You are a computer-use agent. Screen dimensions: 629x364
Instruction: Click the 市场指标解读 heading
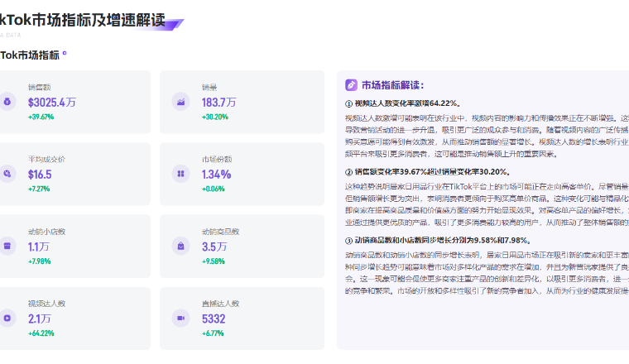tap(393, 85)
